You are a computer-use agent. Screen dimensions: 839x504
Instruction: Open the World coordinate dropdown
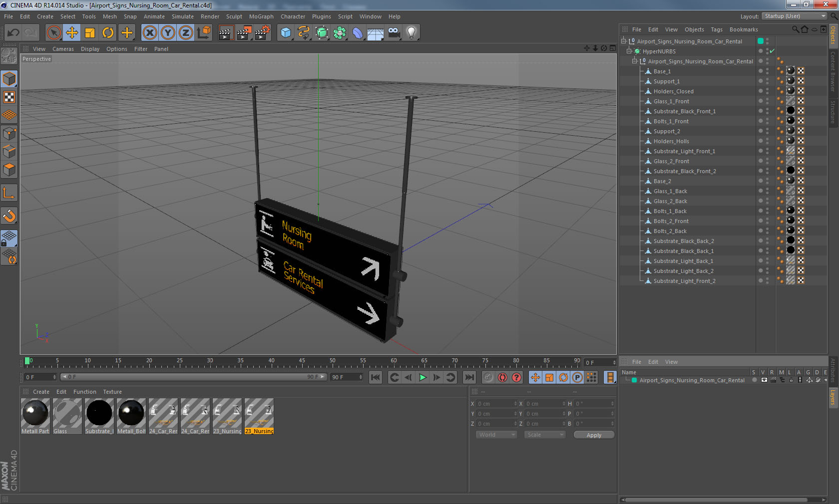pos(495,435)
